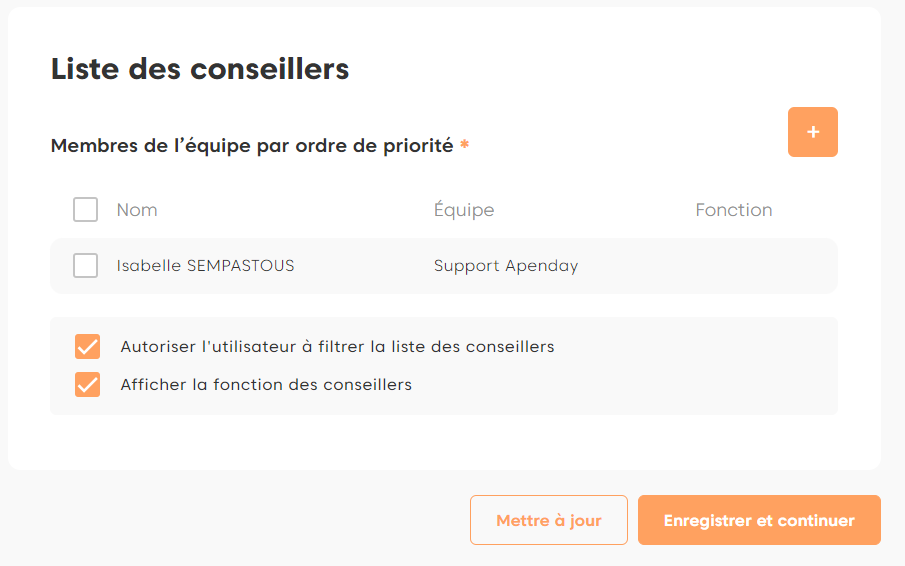Click the orange required asterisk

pos(464,146)
